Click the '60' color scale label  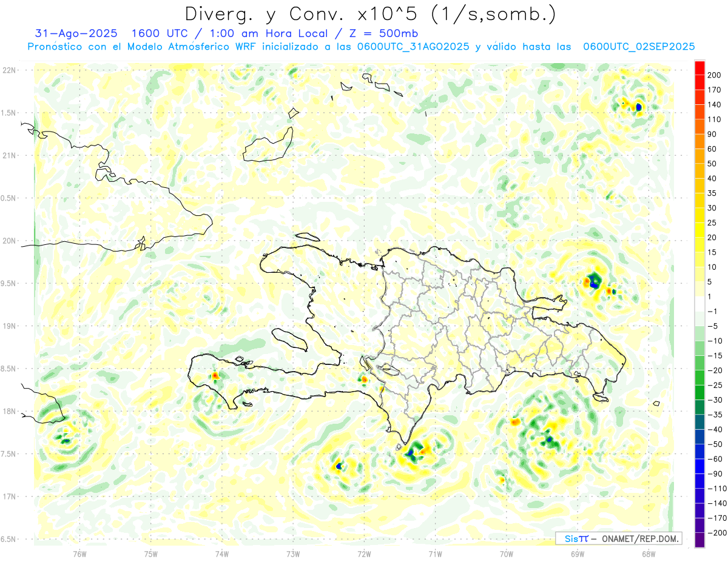point(712,149)
